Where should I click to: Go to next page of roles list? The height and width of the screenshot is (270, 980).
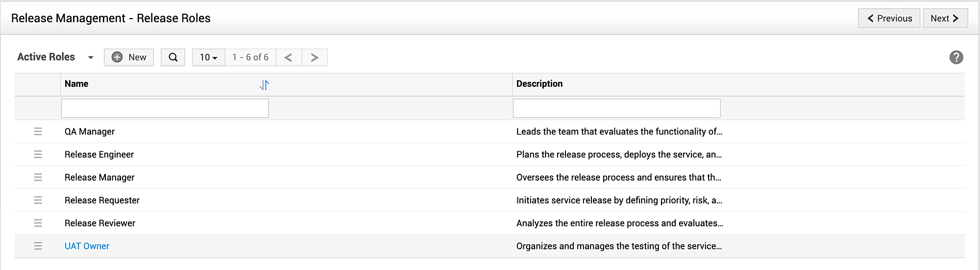pyautogui.click(x=315, y=57)
